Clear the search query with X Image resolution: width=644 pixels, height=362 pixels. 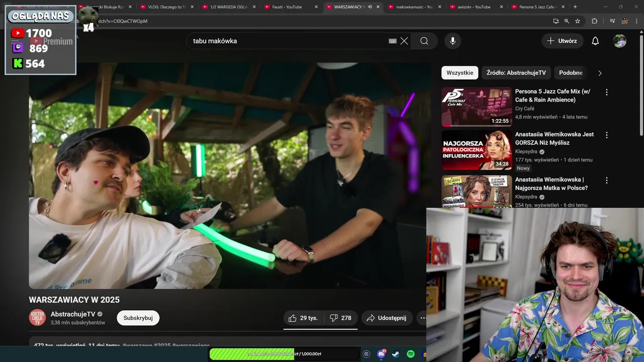point(404,41)
